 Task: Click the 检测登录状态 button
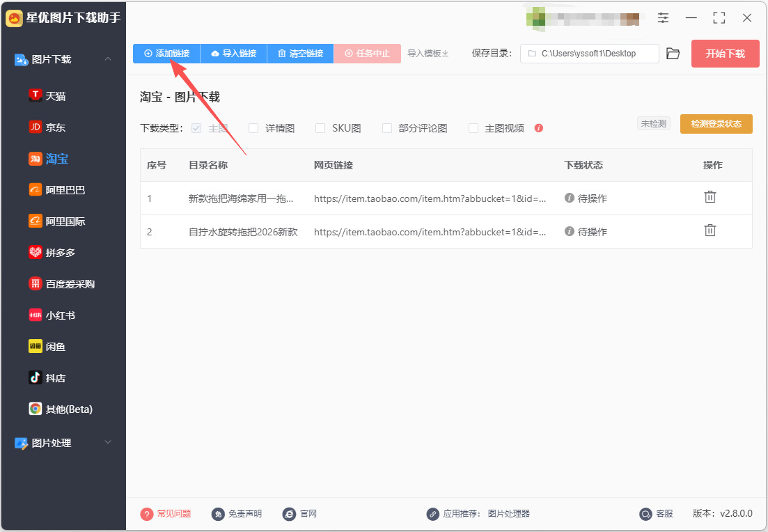pyautogui.click(x=716, y=124)
